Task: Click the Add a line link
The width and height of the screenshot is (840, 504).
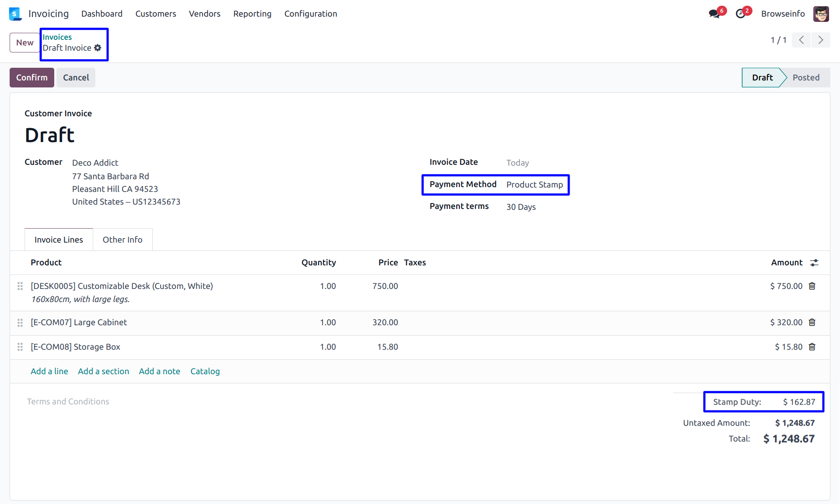Action: [49, 371]
